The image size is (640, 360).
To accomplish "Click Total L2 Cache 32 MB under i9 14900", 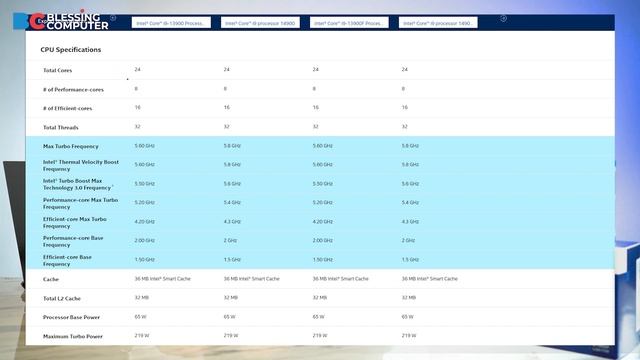I will point(231,298).
